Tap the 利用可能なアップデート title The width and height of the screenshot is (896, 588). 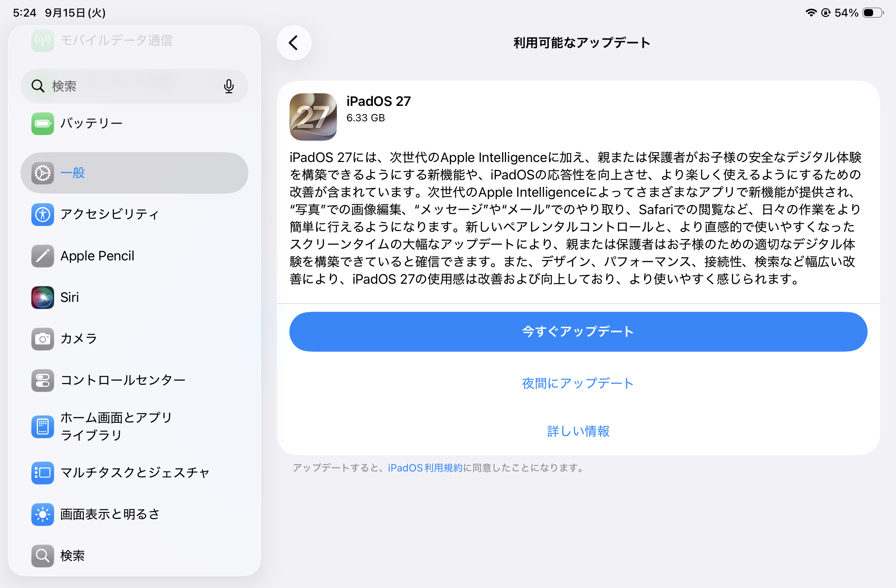point(582,43)
